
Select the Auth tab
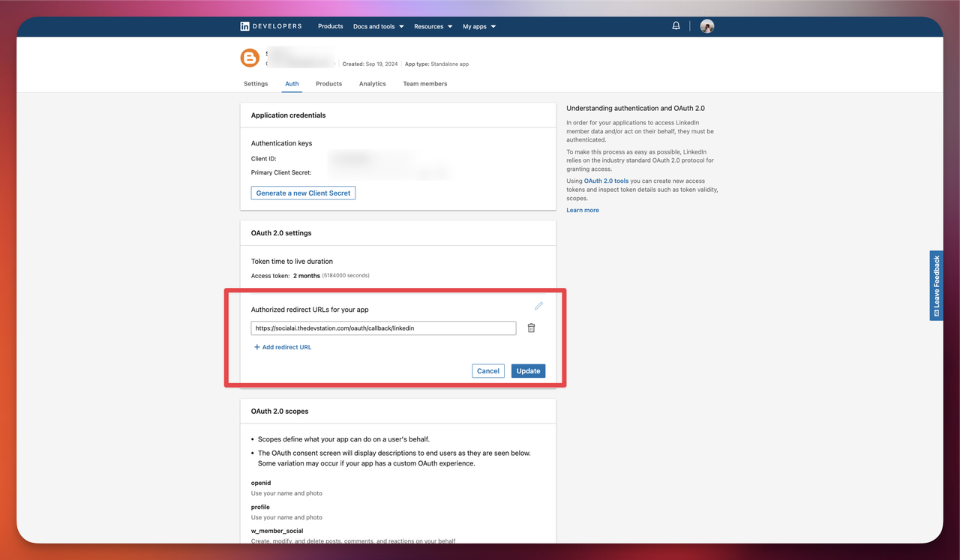(x=292, y=84)
